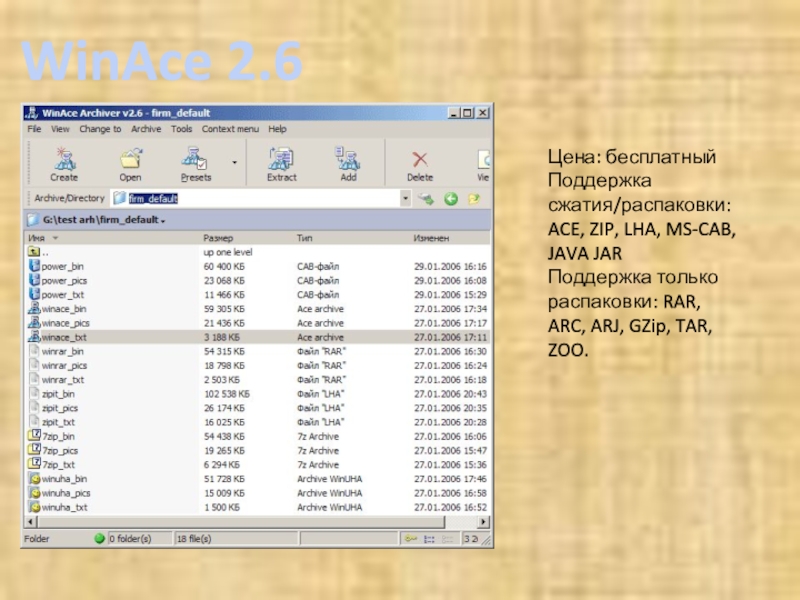Click the Add toolbar icon
The width and height of the screenshot is (800, 600).
(348, 164)
